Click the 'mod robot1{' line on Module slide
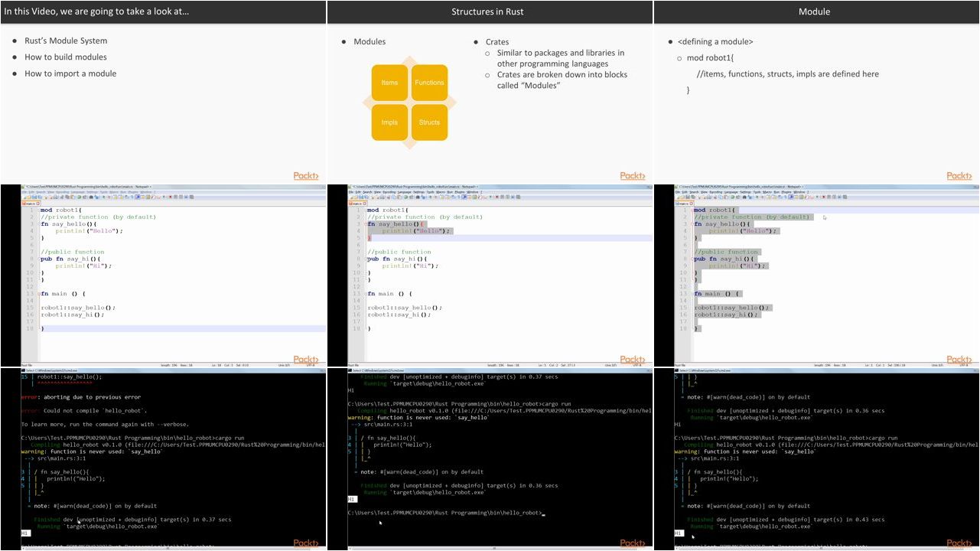Viewport: 980px width, 551px height. 711,58
